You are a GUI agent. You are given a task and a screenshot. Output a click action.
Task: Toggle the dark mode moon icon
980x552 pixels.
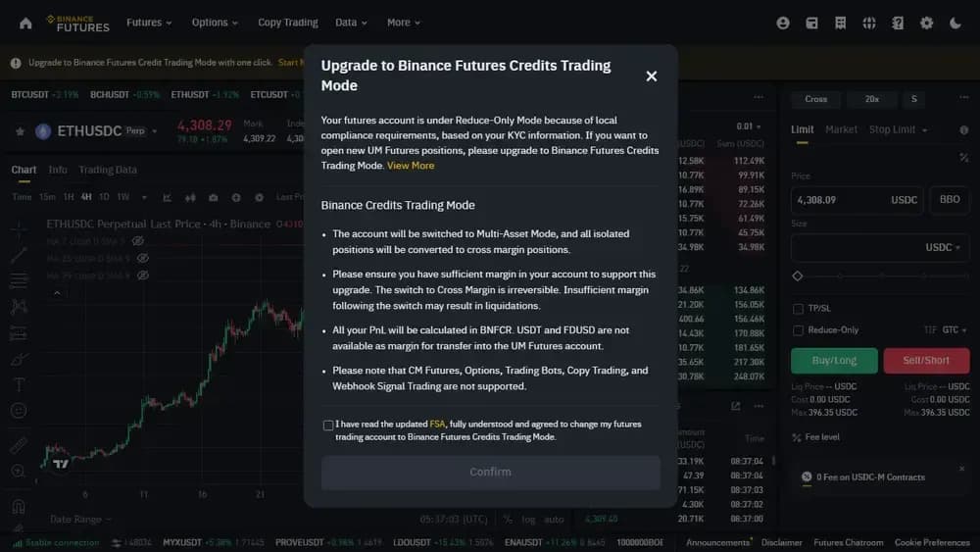click(955, 24)
